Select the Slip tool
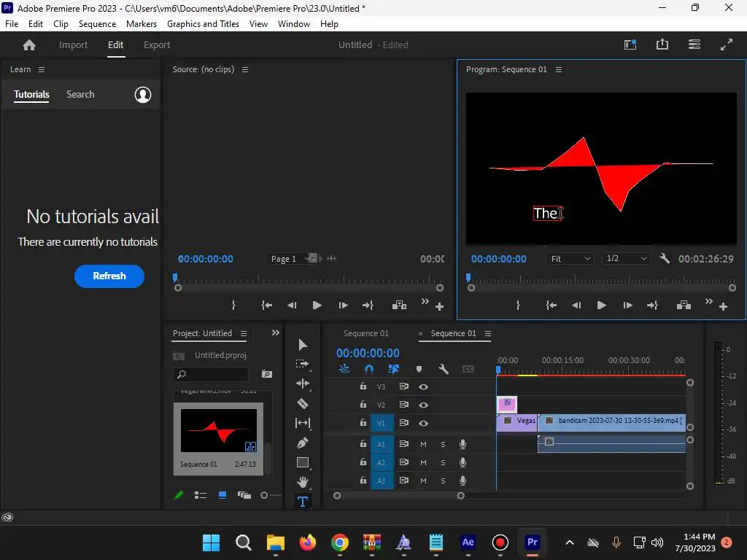This screenshot has width=747, height=560. click(x=303, y=423)
